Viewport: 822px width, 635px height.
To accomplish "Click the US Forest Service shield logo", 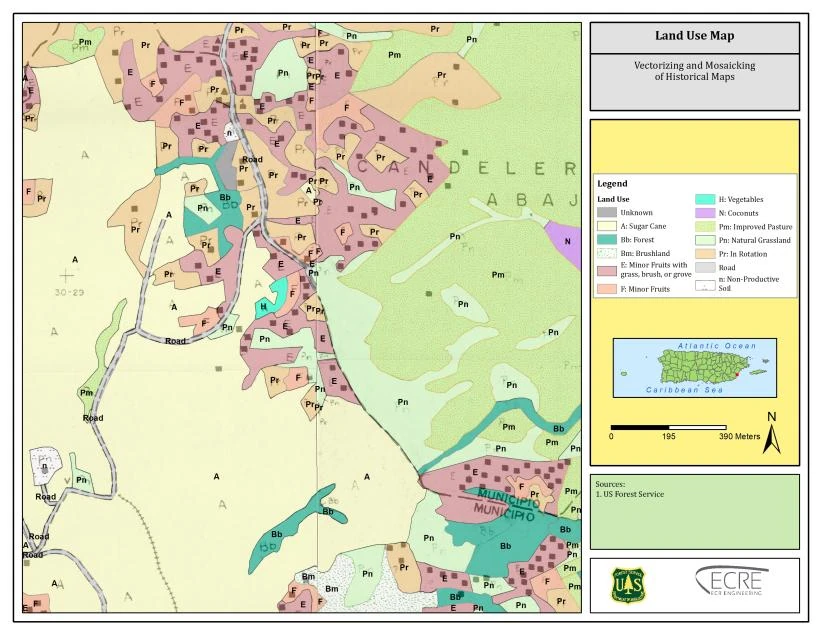I will pyautogui.click(x=630, y=585).
